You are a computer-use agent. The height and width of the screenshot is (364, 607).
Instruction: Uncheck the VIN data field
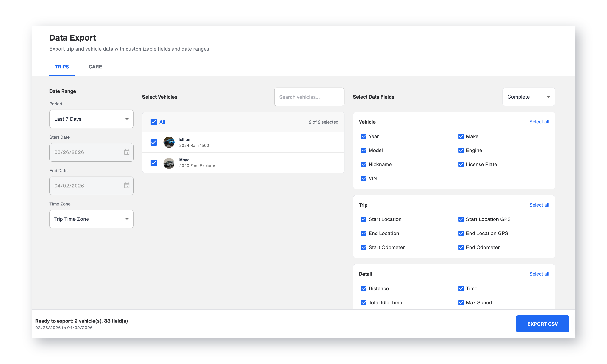pyautogui.click(x=363, y=178)
